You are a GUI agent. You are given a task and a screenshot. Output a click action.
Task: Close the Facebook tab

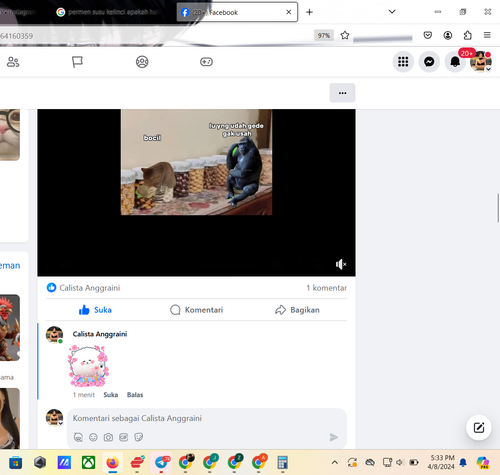coord(289,12)
